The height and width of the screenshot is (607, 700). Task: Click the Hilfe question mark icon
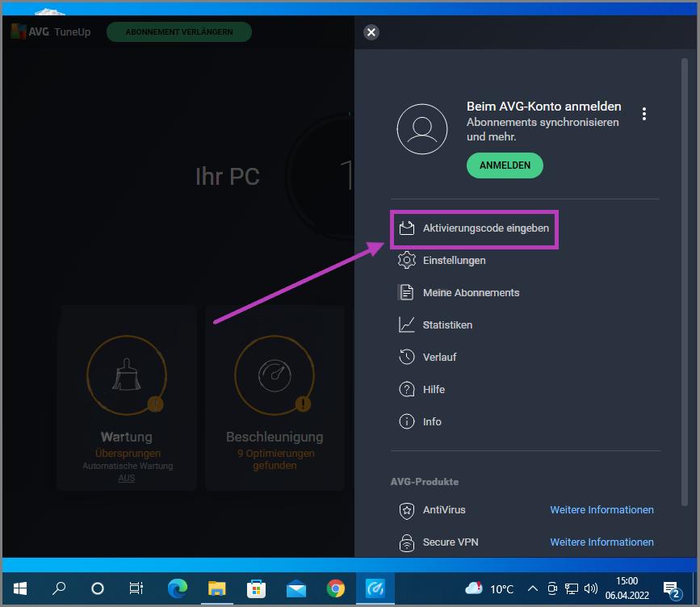click(x=407, y=389)
